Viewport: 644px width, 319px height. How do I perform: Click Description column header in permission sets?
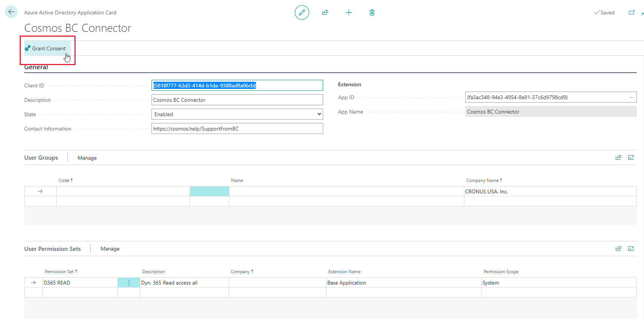[x=153, y=272]
